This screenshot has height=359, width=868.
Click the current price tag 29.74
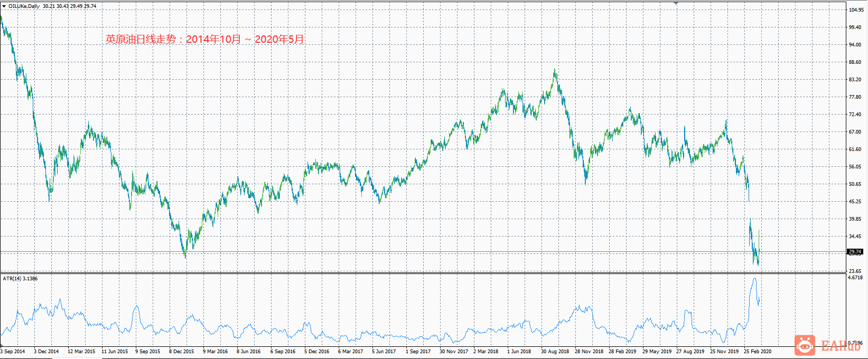pos(855,252)
